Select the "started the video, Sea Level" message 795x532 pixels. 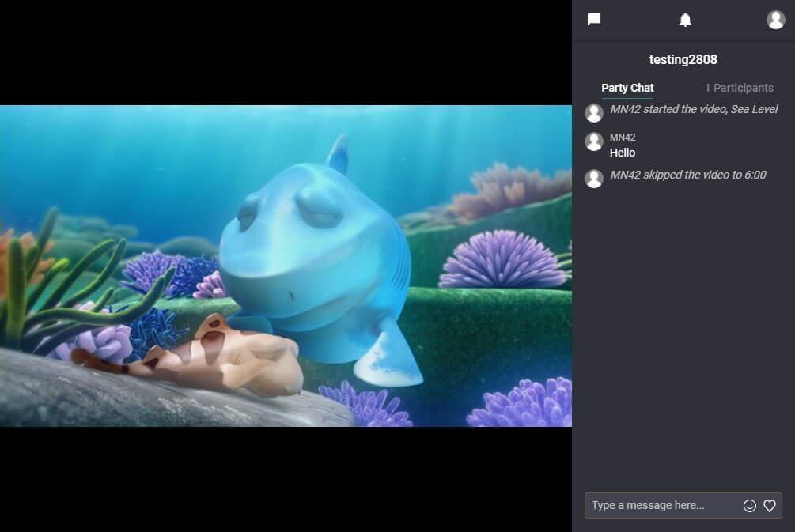pyautogui.click(x=694, y=109)
